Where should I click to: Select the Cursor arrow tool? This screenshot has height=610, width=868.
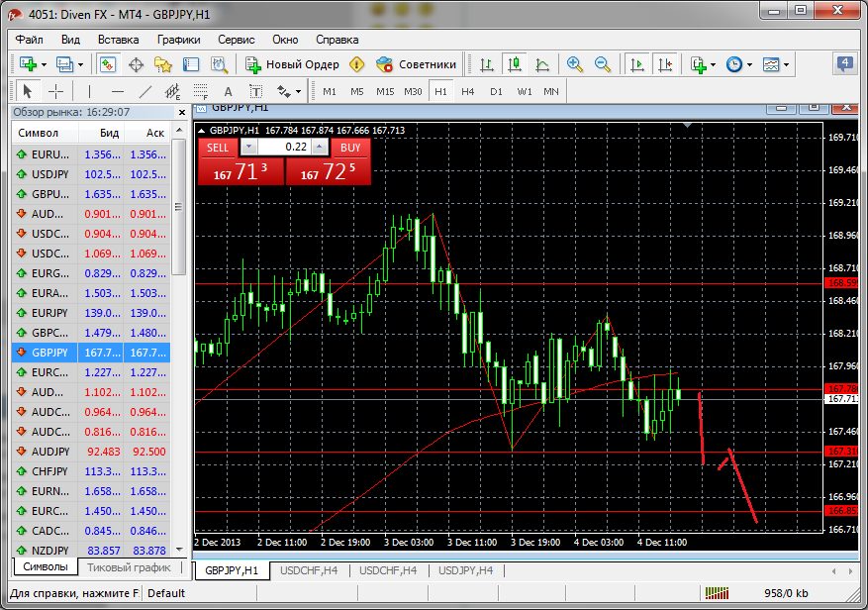[27, 91]
